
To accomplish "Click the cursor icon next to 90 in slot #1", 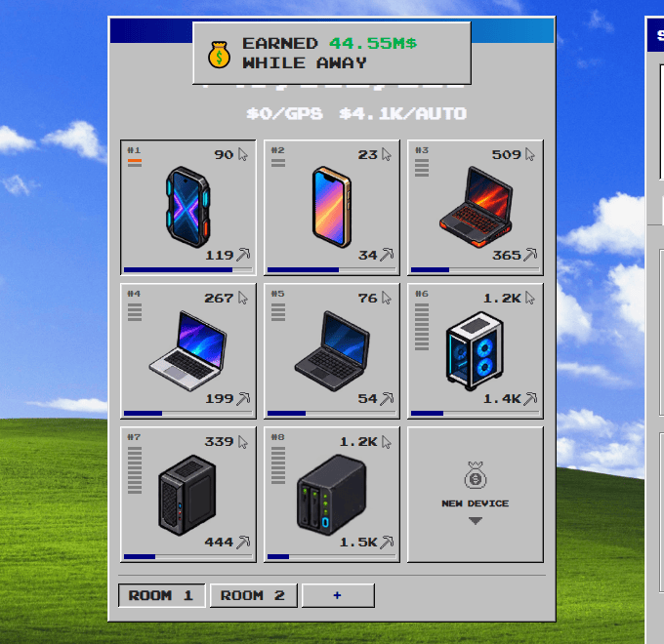I will 242,154.
